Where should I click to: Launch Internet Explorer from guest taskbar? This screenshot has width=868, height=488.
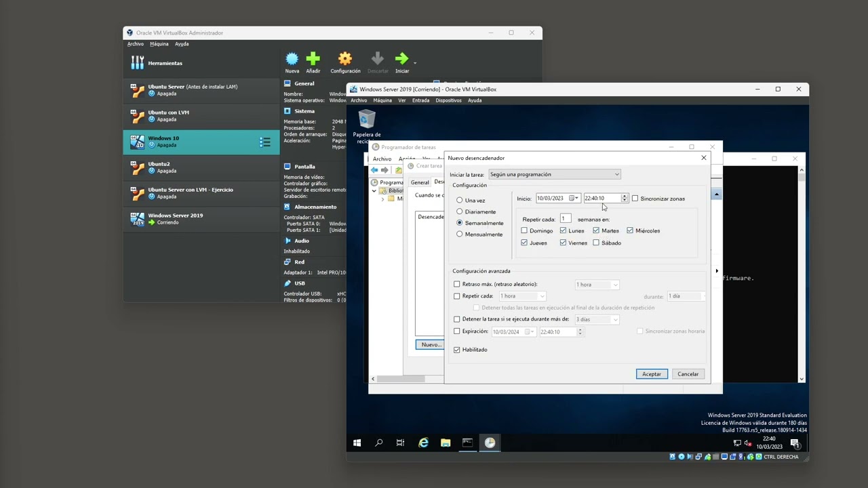423,443
